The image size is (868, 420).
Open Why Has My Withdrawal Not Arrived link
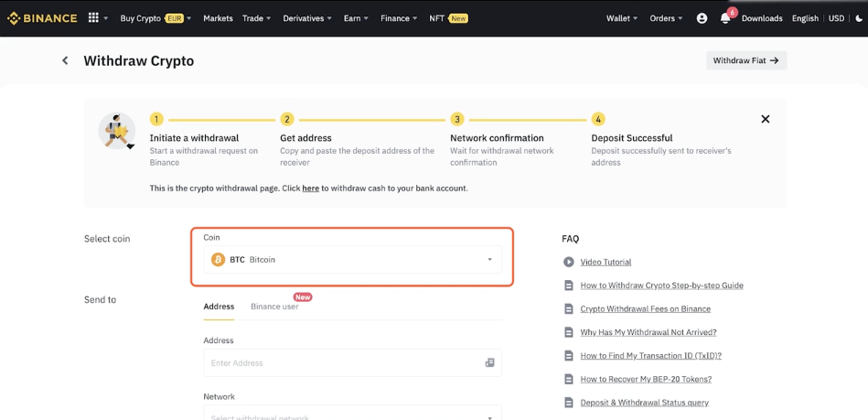(x=648, y=332)
